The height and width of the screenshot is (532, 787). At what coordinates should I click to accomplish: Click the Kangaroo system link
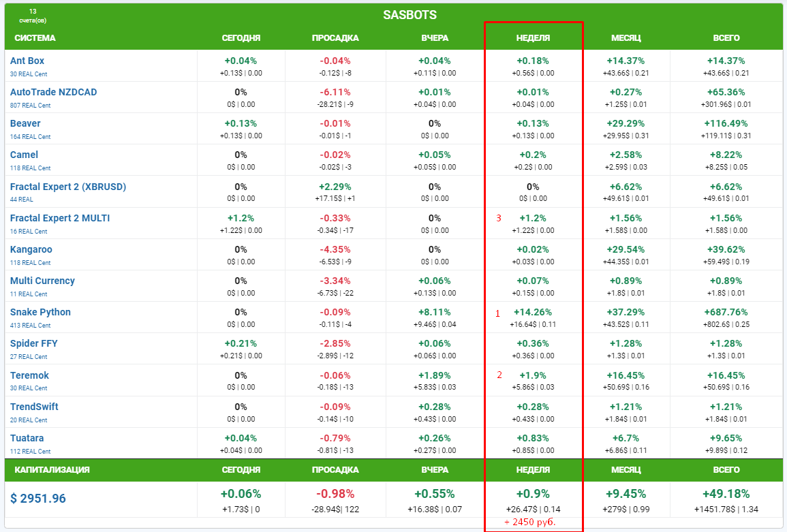(x=31, y=249)
